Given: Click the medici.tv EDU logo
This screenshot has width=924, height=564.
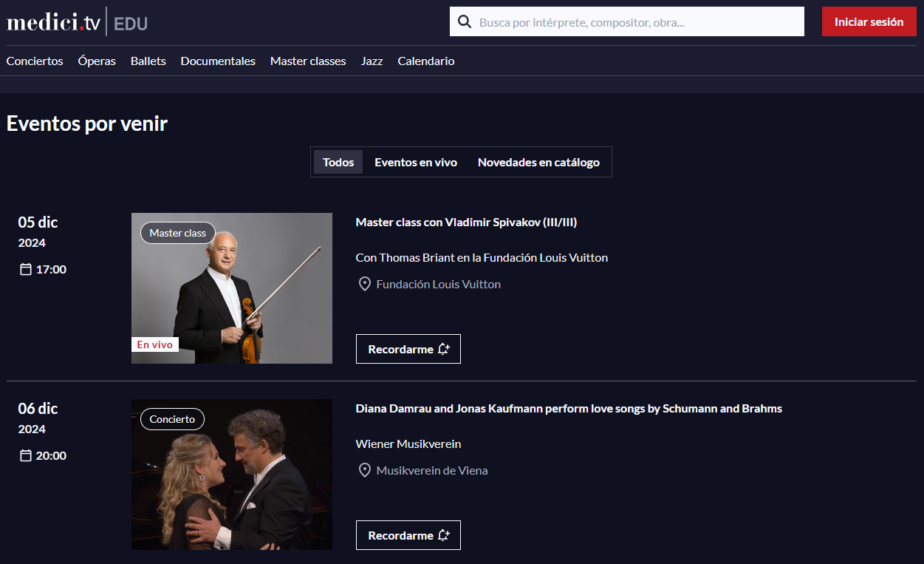Looking at the screenshot, I should [77, 22].
